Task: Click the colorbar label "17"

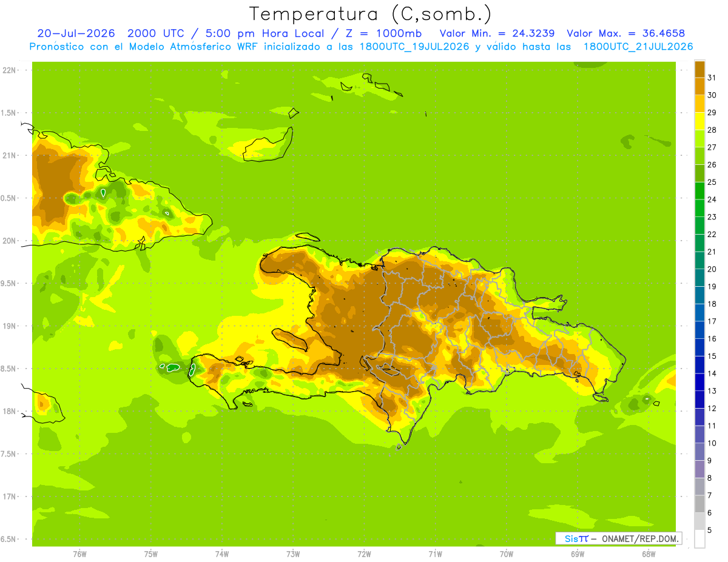Action: [x=712, y=321]
